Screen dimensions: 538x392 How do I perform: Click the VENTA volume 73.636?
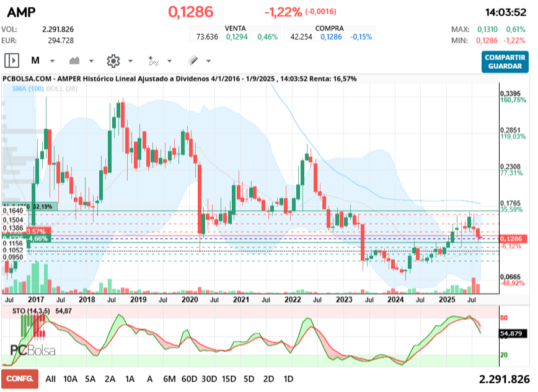click(x=207, y=37)
